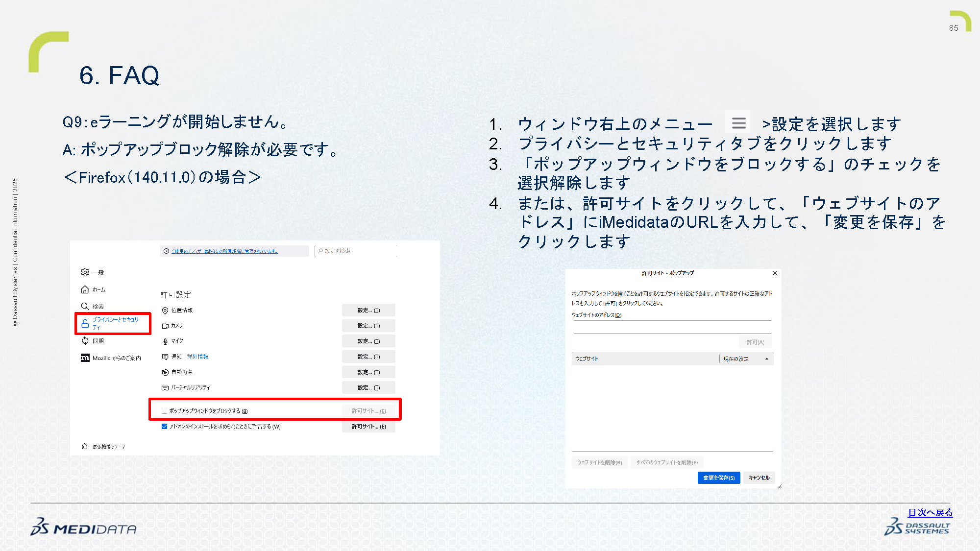Click the lock icon for プライバシーとセキュリティ
Viewport: 980px width, 551px height.
(85, 323)
